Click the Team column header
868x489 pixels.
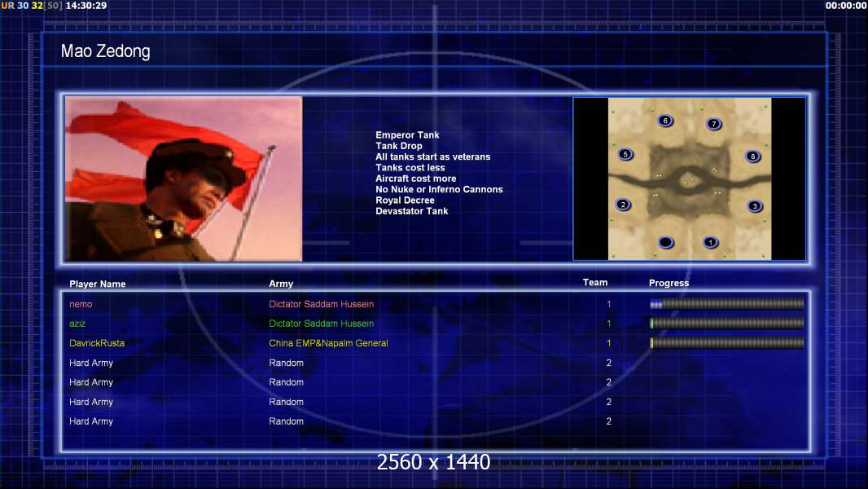coord(595,282)
